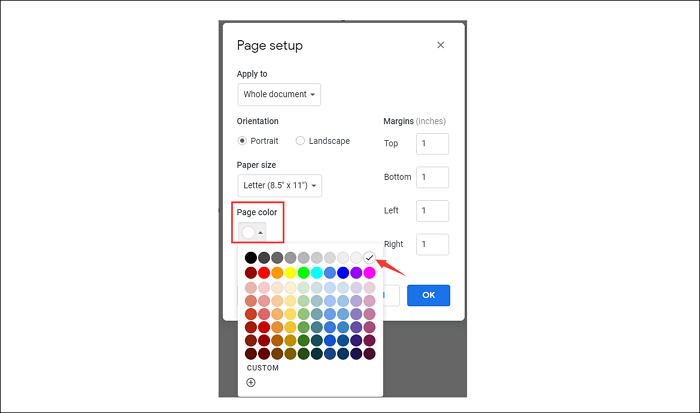Screen dimensions: 700x413
Task: Choose the cyan color swatch
Action: tap(316, 272)
